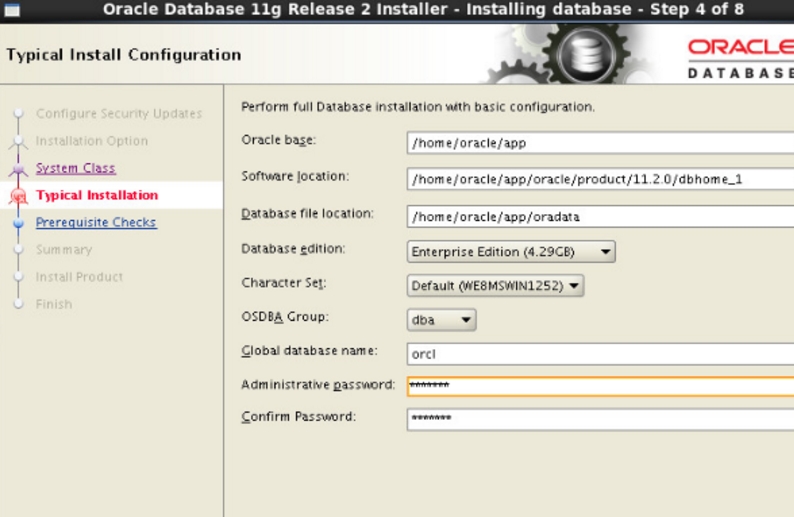Click the Software location label
794x517 pixels.
tap(295, 176)
